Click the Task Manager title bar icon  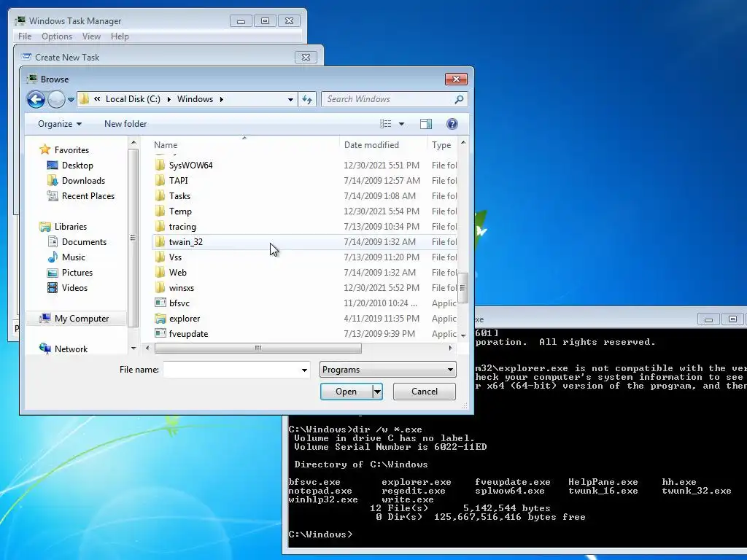pyautogui.click(x=20, y=20)
